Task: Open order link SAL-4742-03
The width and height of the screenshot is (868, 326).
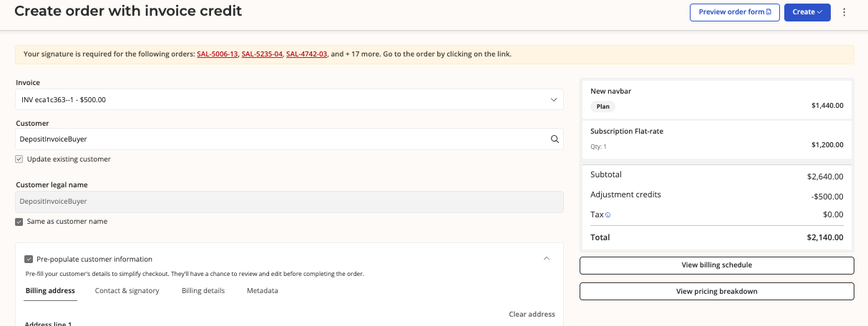Action: tap(307, 54)
